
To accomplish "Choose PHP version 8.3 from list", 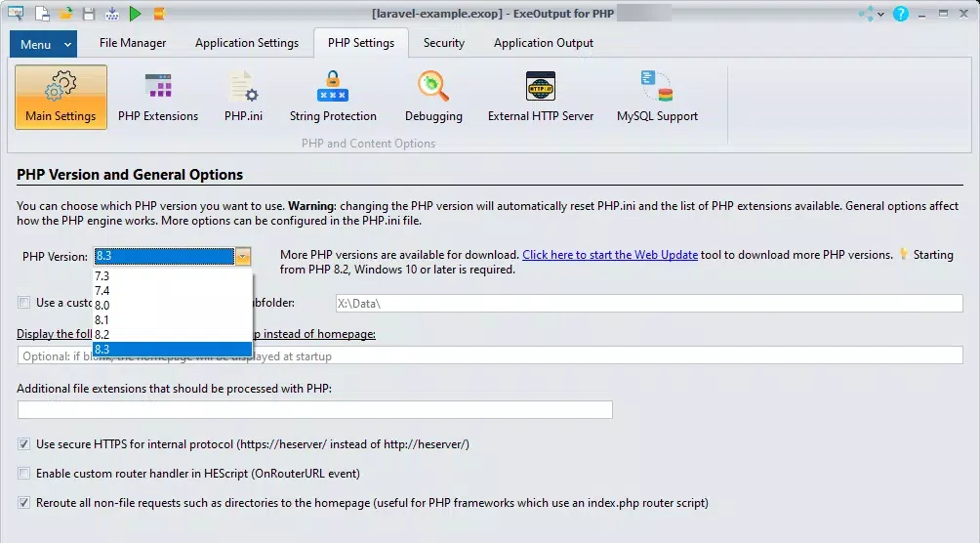I will coord(173,349).
